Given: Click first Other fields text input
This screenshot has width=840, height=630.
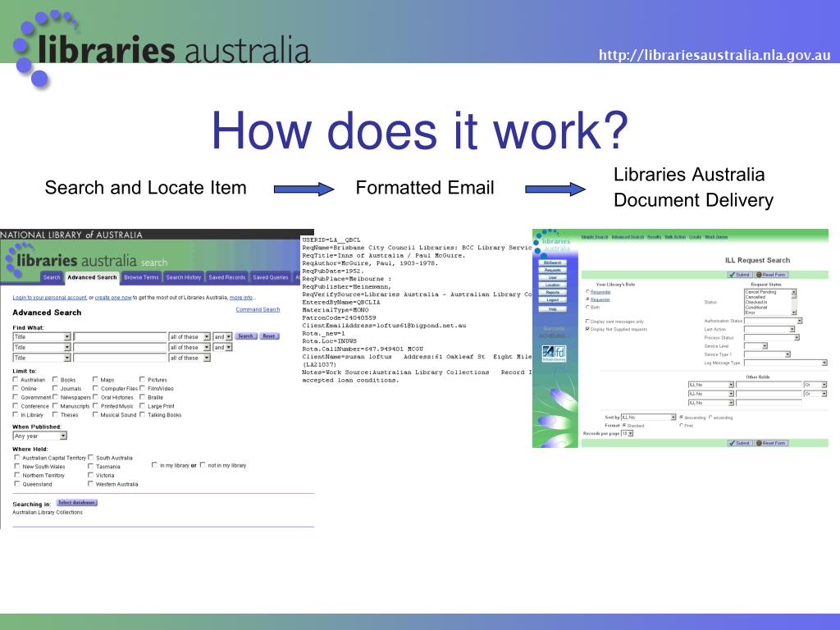Looking at the screenshot, I should (769, 385).
